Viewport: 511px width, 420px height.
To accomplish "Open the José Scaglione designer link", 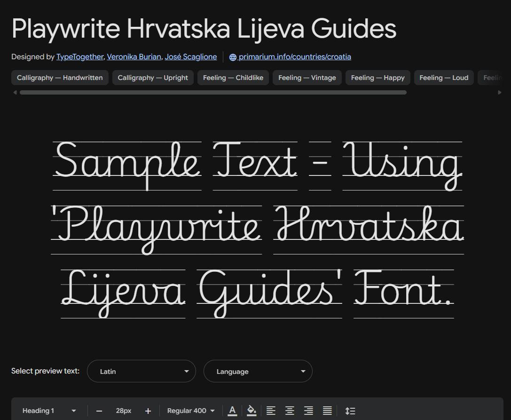I will (x=191, y=57).
